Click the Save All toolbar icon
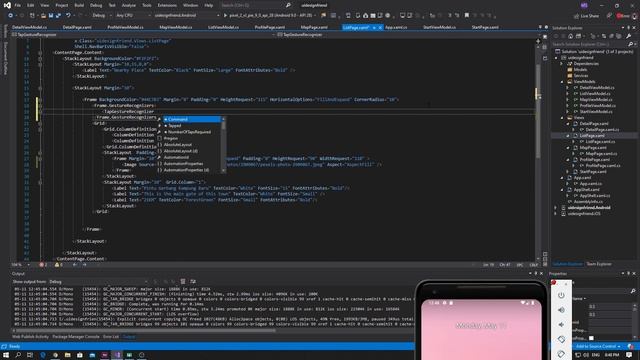The height and width of the screenshot is (360, 640). point(58,16)
